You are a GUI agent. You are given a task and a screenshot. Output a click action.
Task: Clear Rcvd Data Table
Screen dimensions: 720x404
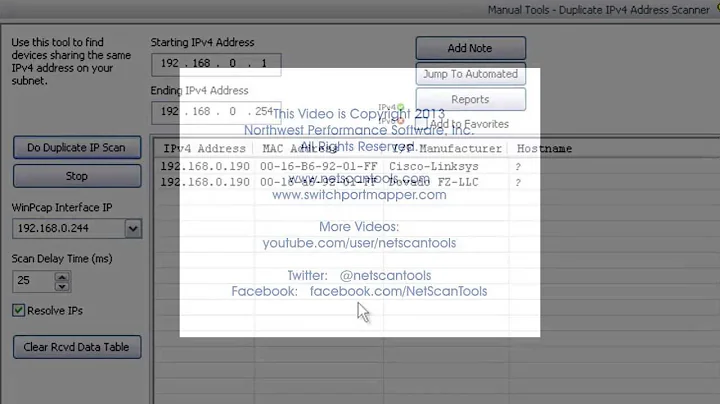click(77, 347)
